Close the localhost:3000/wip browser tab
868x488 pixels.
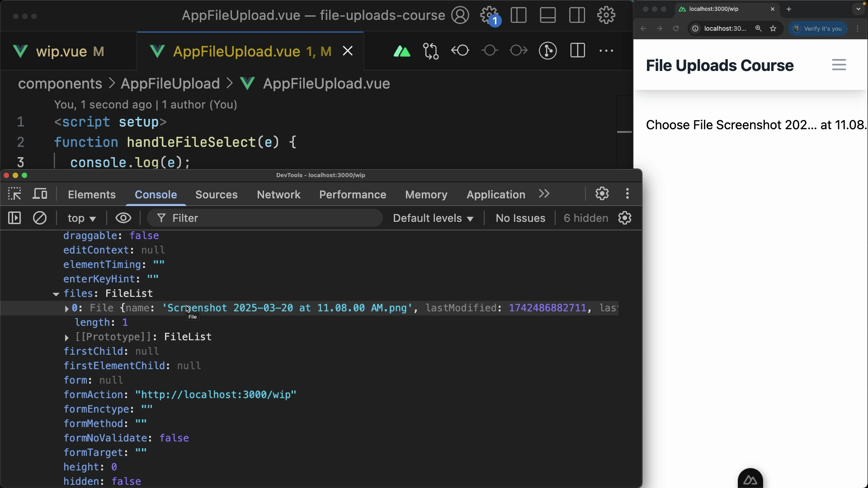(x=772, y=9)
